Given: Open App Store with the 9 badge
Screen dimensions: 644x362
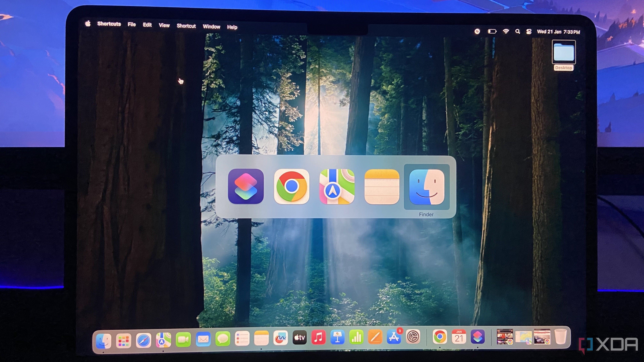Looking at the screenshot, I should 394,336.
